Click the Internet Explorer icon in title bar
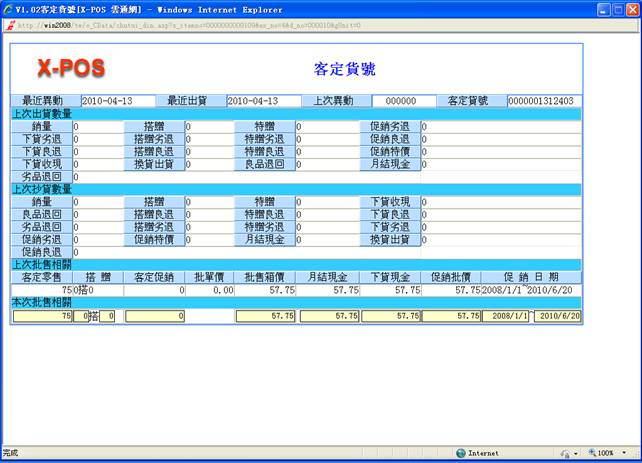This screenshot has width=642, height=463. (x=8, y=9)
